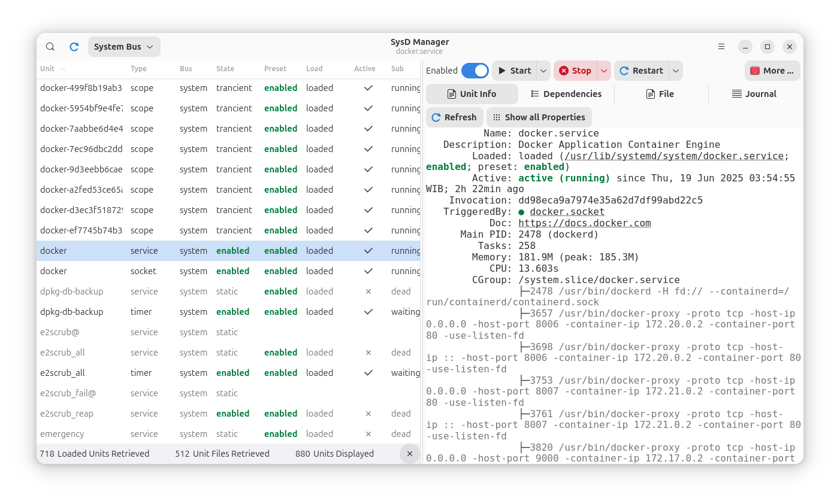The width and height of the screenshot is (840, 504).
Task: Select the e2scrub_all service row
Action: click(228, 353)
